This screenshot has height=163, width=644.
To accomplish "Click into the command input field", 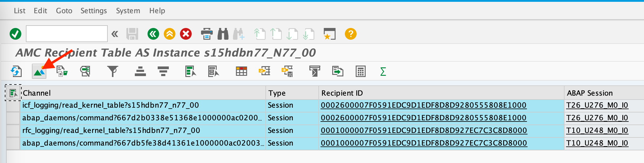I will [67, 34].
